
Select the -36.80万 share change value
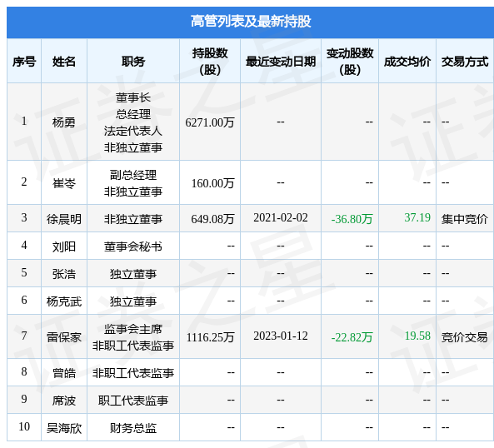pyautogui.click(x=352, y=219)
